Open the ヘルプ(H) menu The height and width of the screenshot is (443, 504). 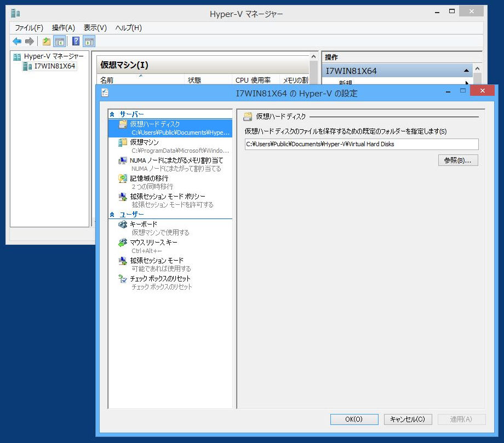[x=129, y=28]
